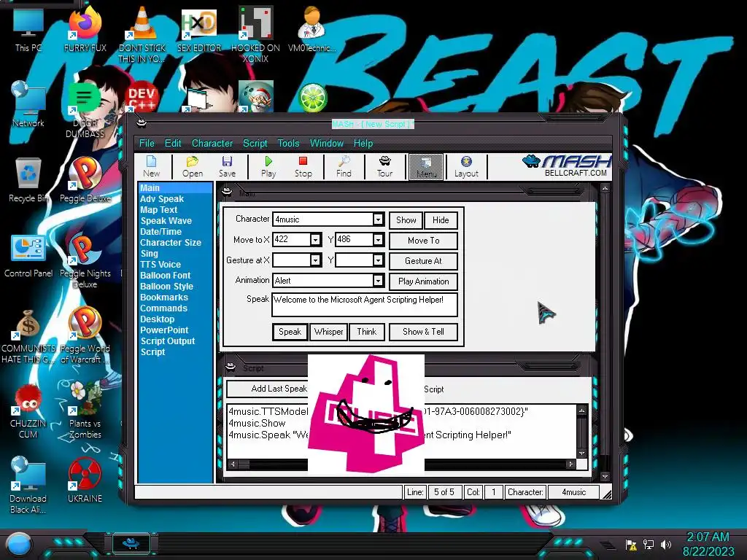Click the Show & Tell button

(x=424, y=332)
